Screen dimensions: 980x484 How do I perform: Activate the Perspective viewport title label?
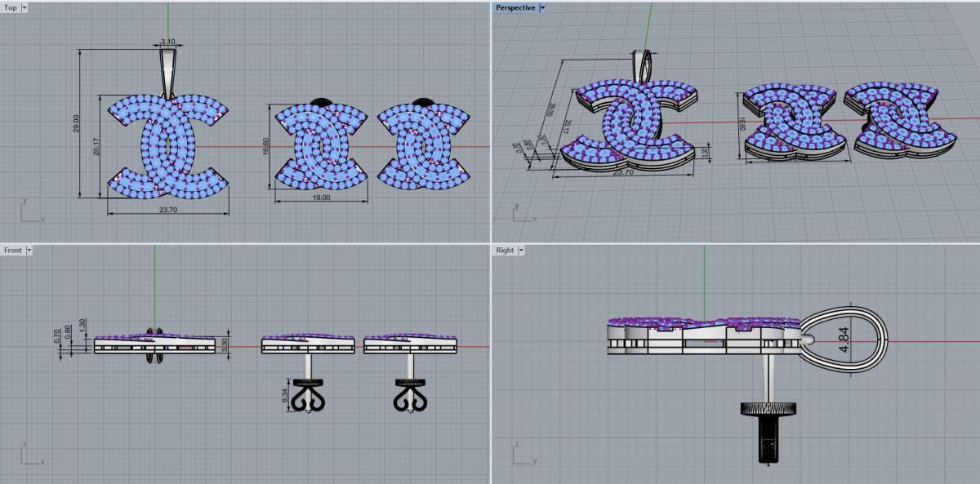pos(516,7)
